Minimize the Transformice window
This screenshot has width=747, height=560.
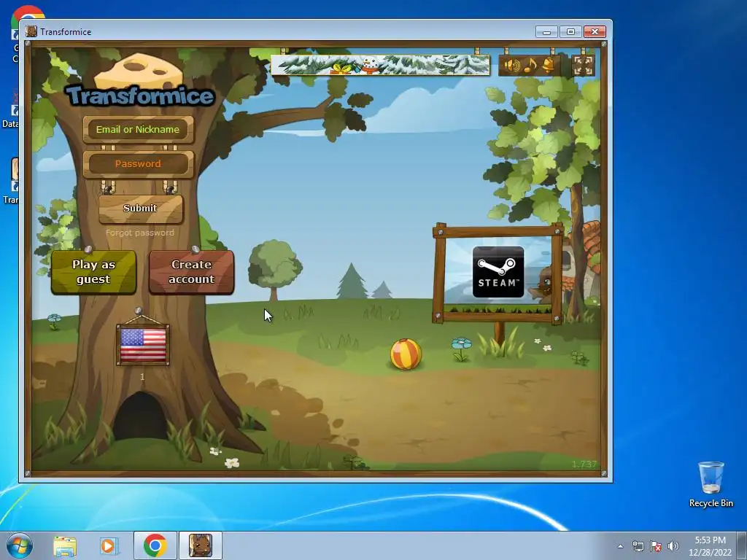546,32
